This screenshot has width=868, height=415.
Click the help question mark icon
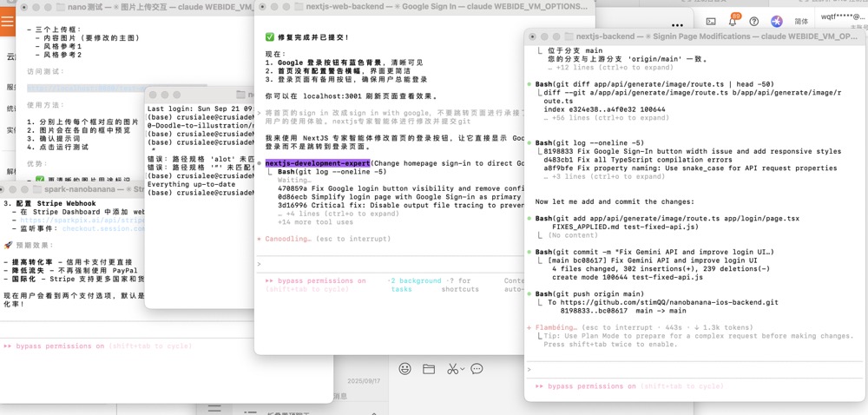[754, 22]
